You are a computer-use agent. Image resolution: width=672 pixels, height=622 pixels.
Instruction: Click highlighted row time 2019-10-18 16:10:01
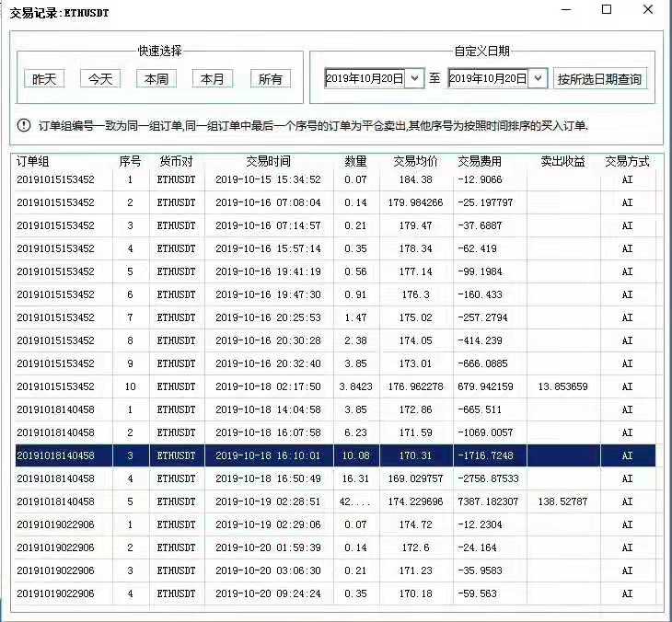pos(268,455)
